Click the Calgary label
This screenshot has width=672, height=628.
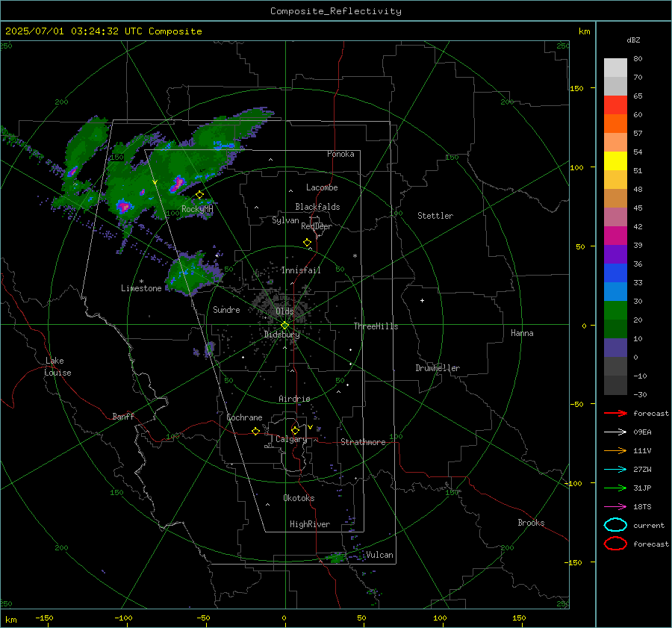pyautogui.click(x=291, y=439)
